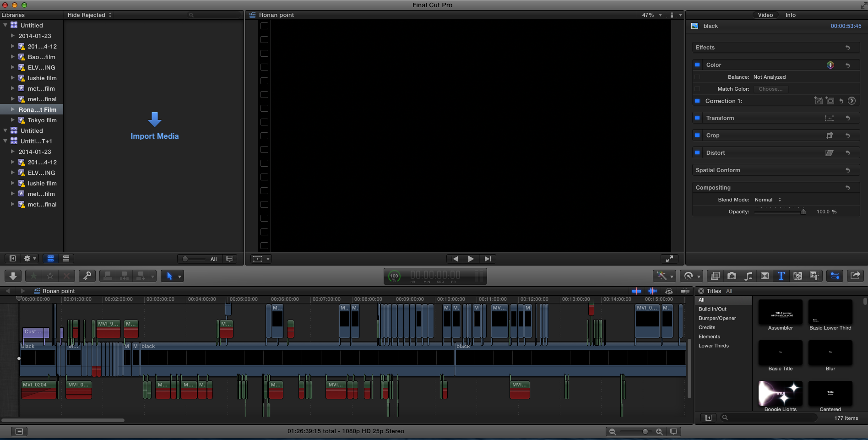Click the Keyword editor key icon
Screen dimensions: 868x440
(x=87, y=276)
